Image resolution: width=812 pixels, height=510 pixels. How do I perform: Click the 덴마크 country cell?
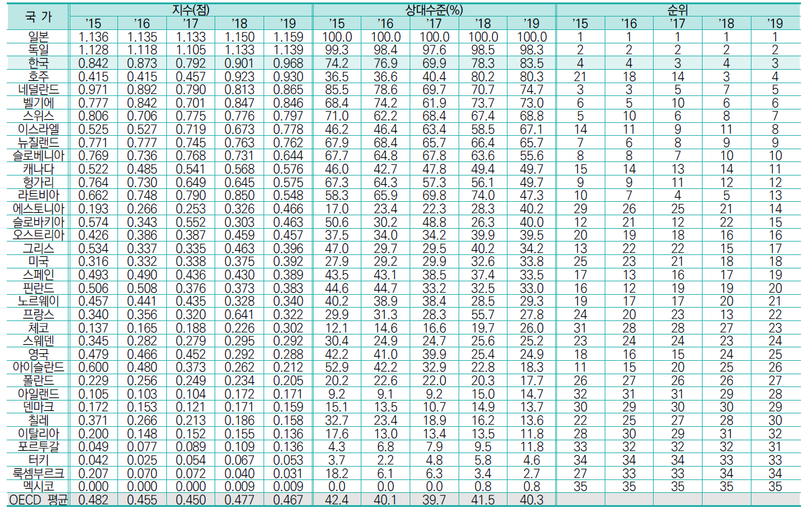pos(37,407)
